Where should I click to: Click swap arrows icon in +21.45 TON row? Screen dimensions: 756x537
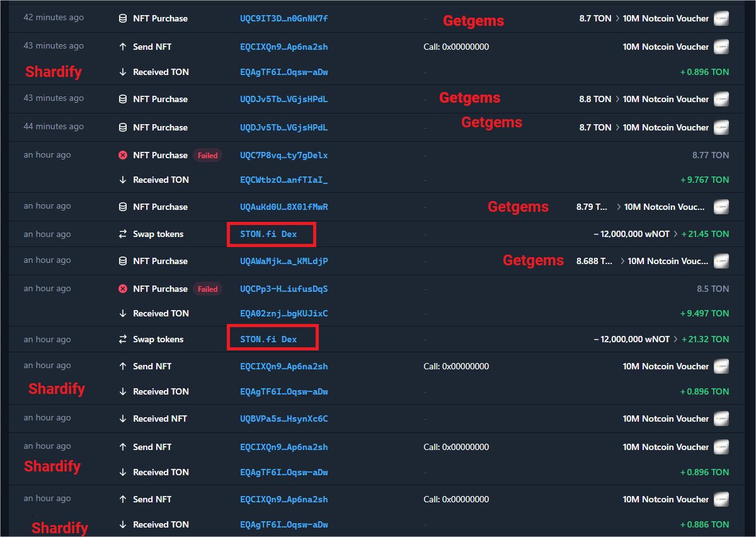tap(123, 234)
